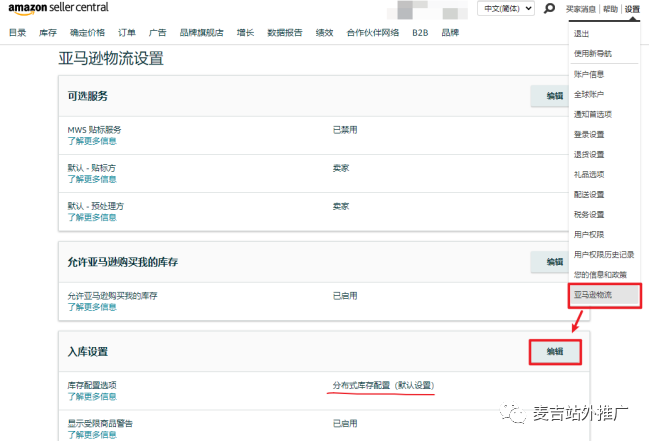Screen dimensions: 649x442
Task: Select 账户信息 from settings menu
Action: pyautogui.click(x=589, y=74)
